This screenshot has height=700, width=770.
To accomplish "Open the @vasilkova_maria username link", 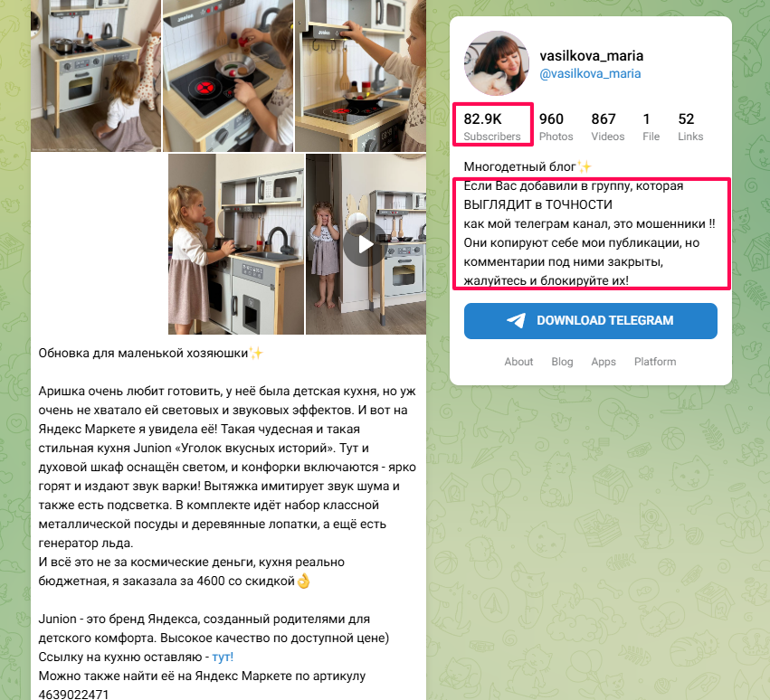I will (x=590, y=73).
